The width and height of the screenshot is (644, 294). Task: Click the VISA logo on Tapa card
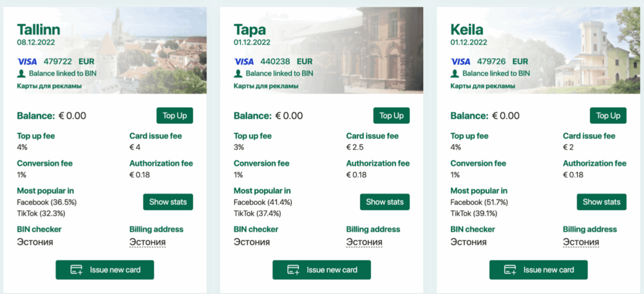click(244, 62)
